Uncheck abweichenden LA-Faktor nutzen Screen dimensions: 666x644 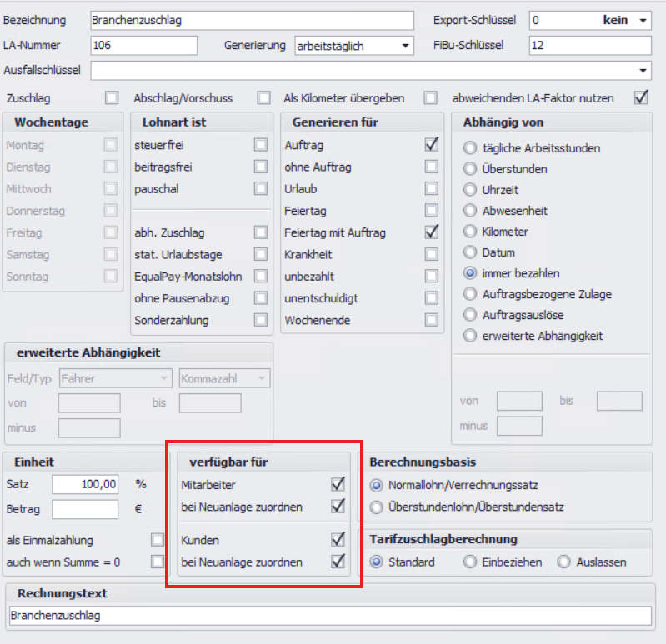[640, 97]
